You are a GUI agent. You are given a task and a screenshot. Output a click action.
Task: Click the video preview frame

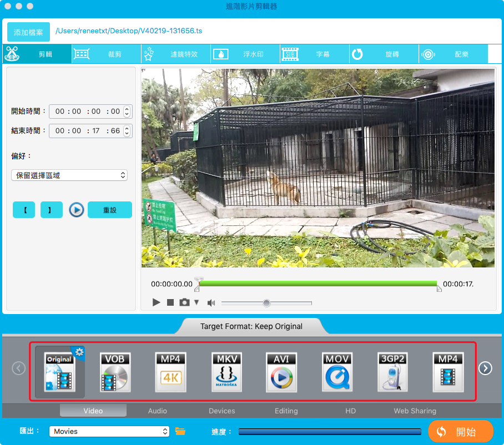coord(318,168)
